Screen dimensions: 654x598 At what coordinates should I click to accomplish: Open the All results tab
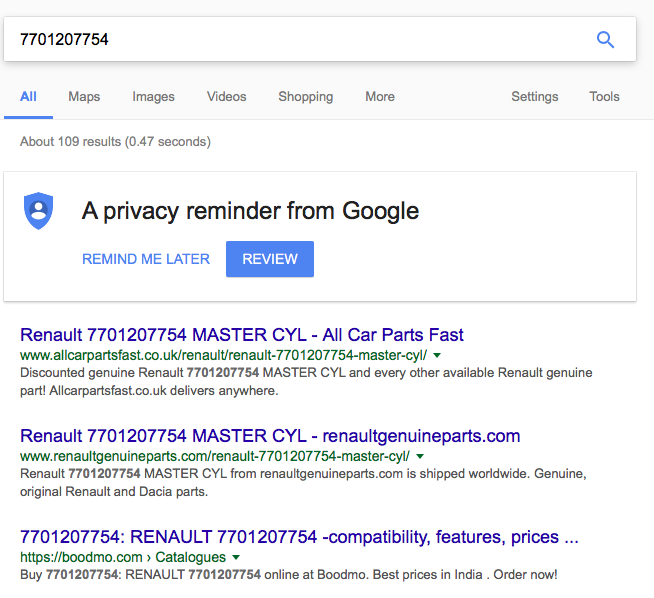point(28,97)
